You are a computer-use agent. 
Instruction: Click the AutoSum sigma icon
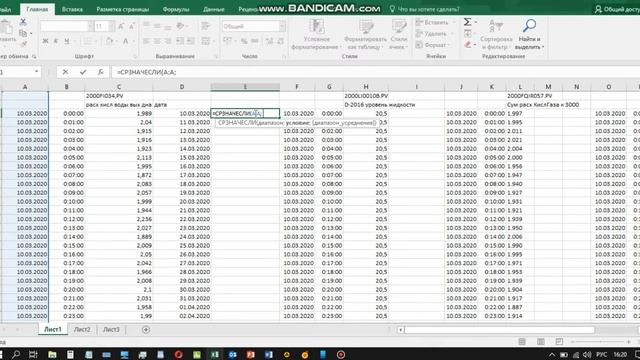coord(468,22)
